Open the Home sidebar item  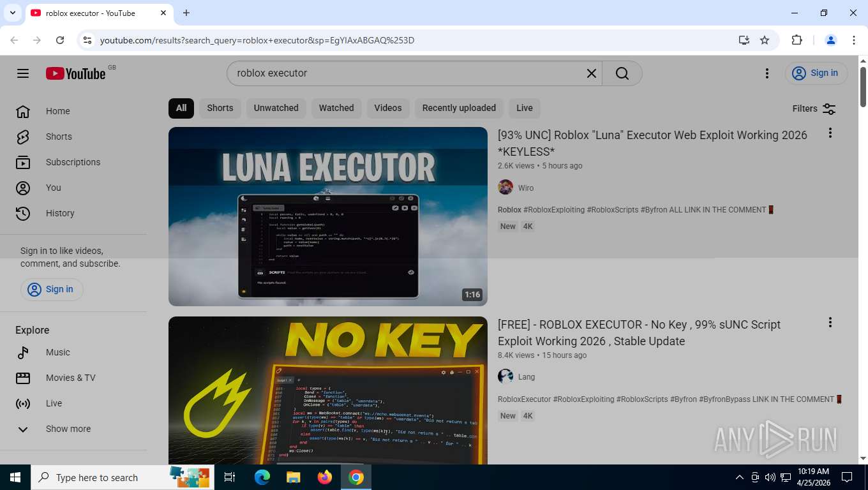[73, 111]
